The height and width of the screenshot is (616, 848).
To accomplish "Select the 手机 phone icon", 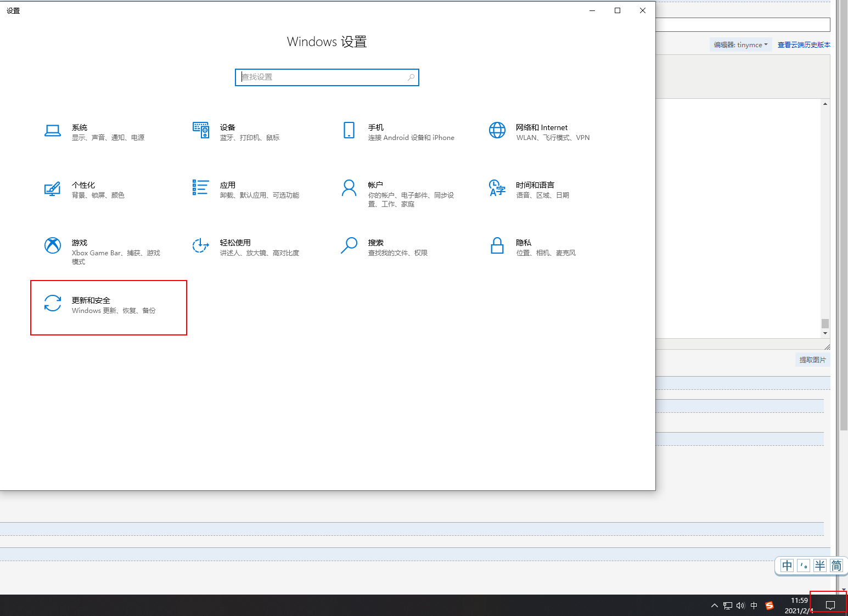I will click(x=349, y=130).
